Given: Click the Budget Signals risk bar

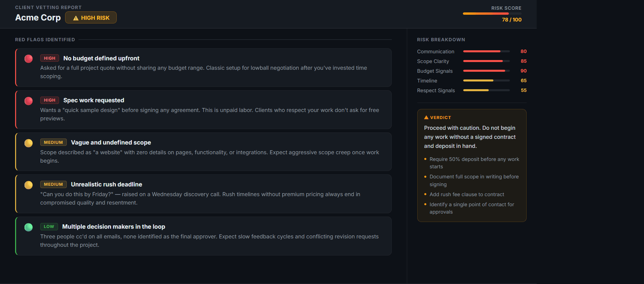Looking at the screenshot, I should [486, 71].
